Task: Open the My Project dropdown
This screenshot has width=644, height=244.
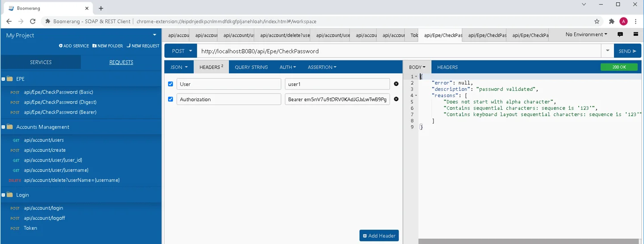Action: [x=155, y=35]
